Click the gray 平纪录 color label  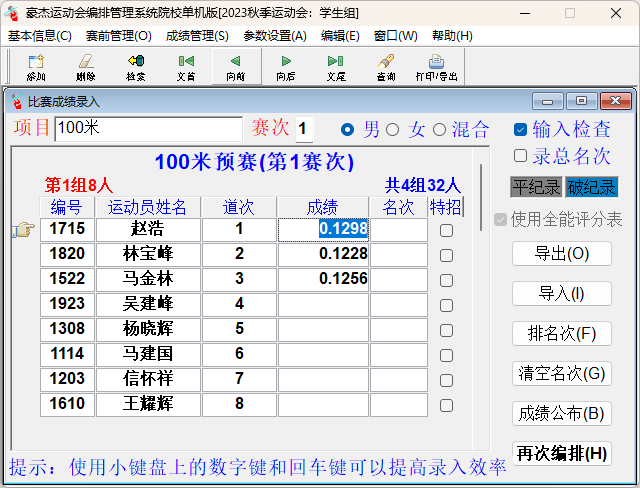(x=536, y=187)
